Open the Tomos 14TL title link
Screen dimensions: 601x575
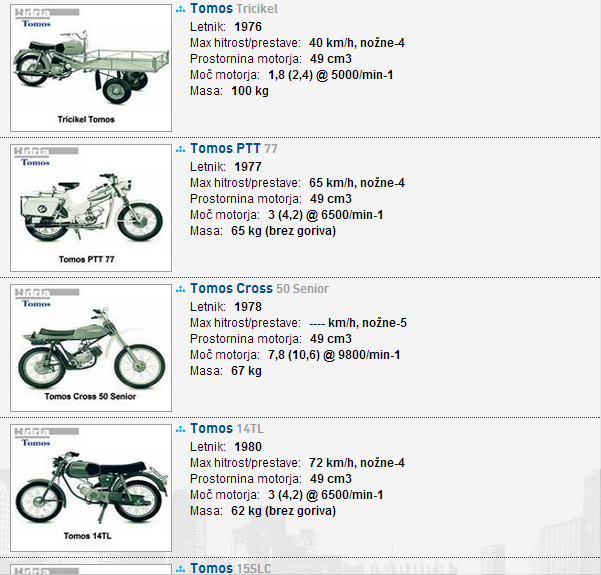227,428
